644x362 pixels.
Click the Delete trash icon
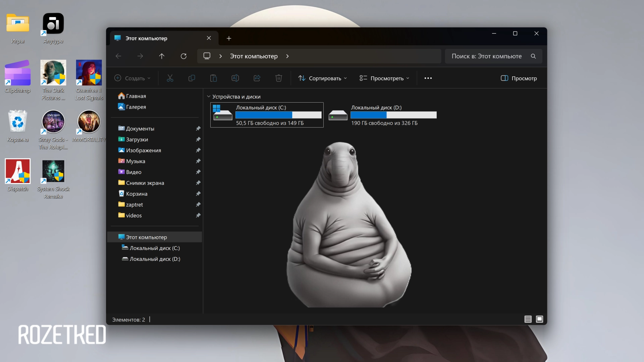tap(278, 78)
